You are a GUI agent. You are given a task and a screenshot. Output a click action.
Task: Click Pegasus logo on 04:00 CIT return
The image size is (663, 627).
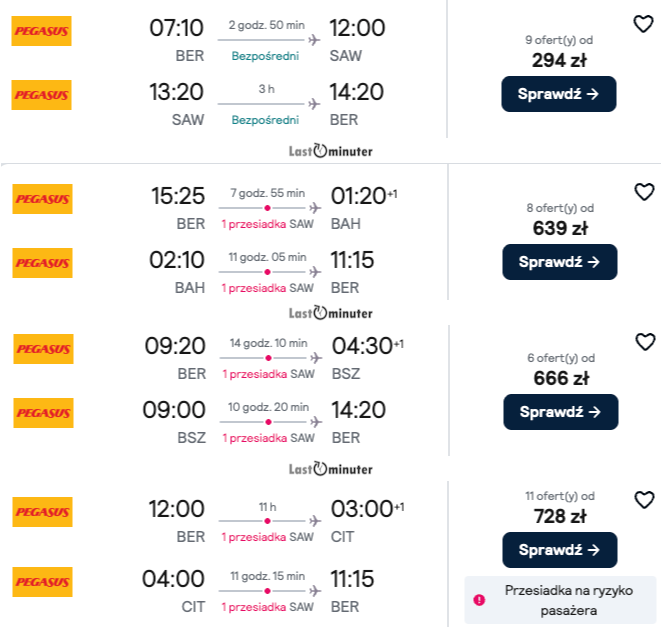[42, 582]
